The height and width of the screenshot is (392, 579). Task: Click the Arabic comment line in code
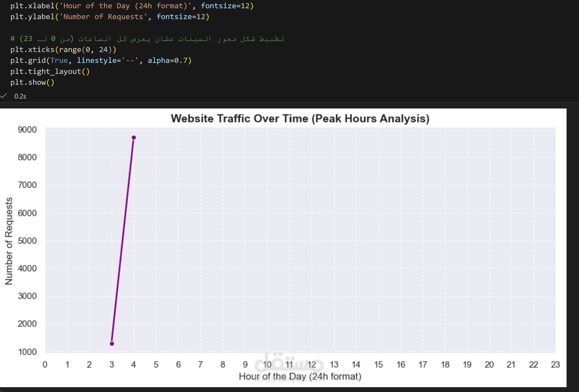click(x=147, y=39)
